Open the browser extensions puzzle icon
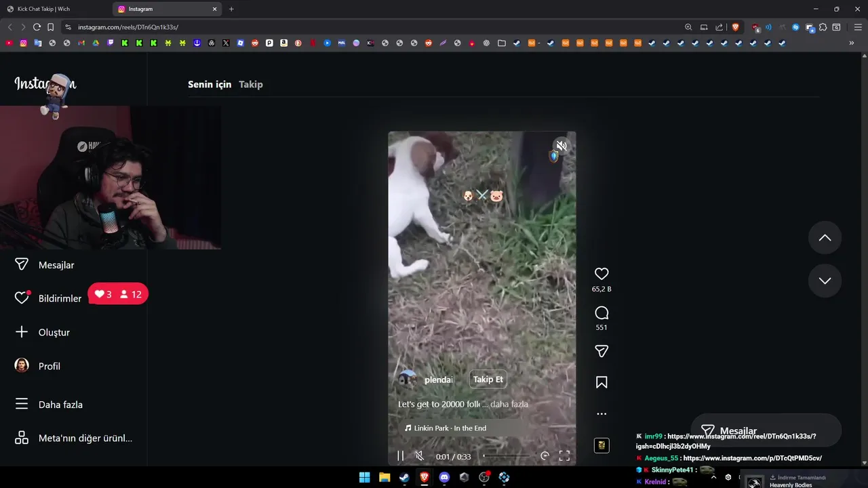Viewport: 868px width, 488px height. (823, 27)
